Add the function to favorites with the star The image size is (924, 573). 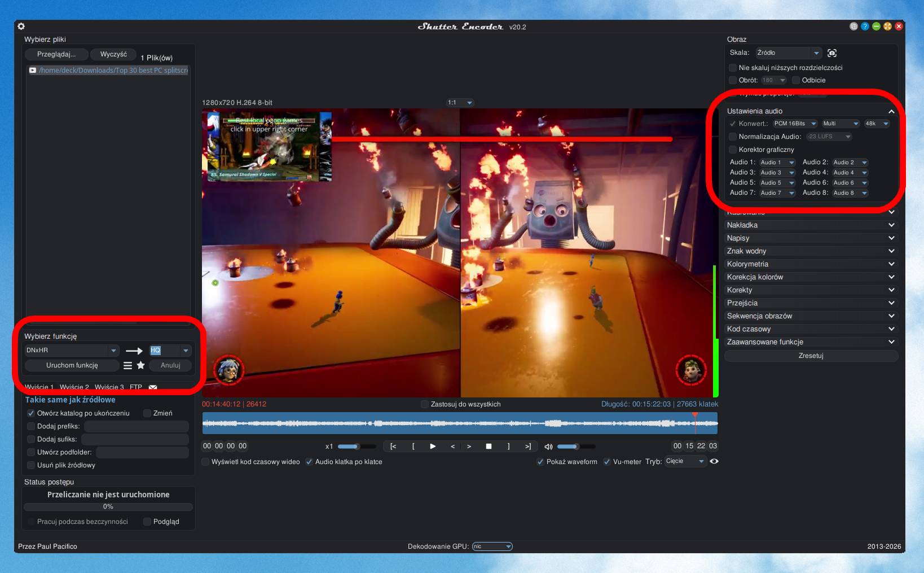tap(141, 365)
